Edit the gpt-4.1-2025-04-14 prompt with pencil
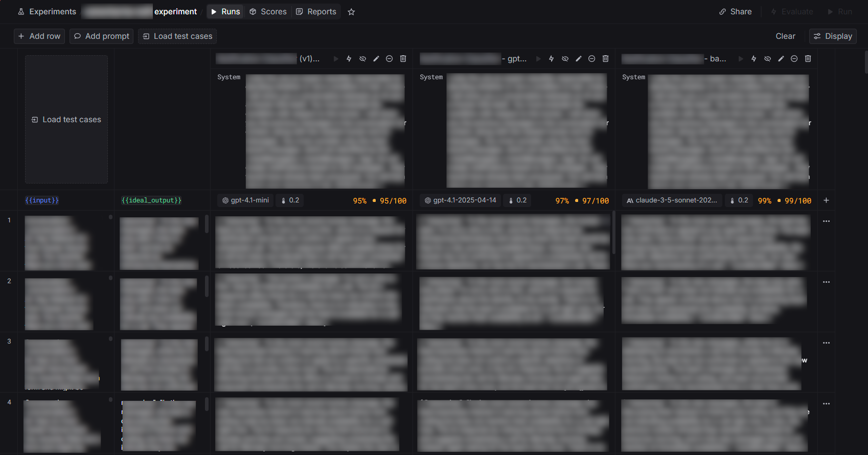 tap(578, 59)
